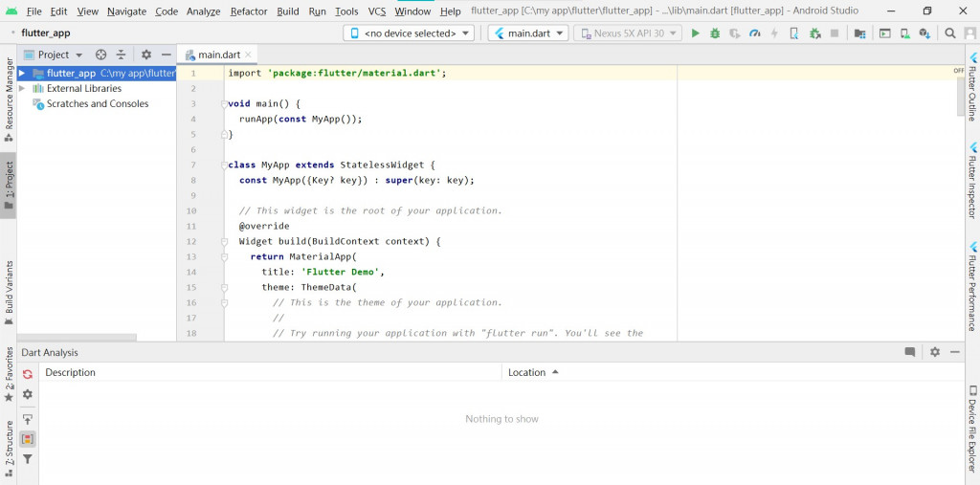Screen dimensions: 980x485
Task: Open the Refactor menu
Action: tap(249, 11)
